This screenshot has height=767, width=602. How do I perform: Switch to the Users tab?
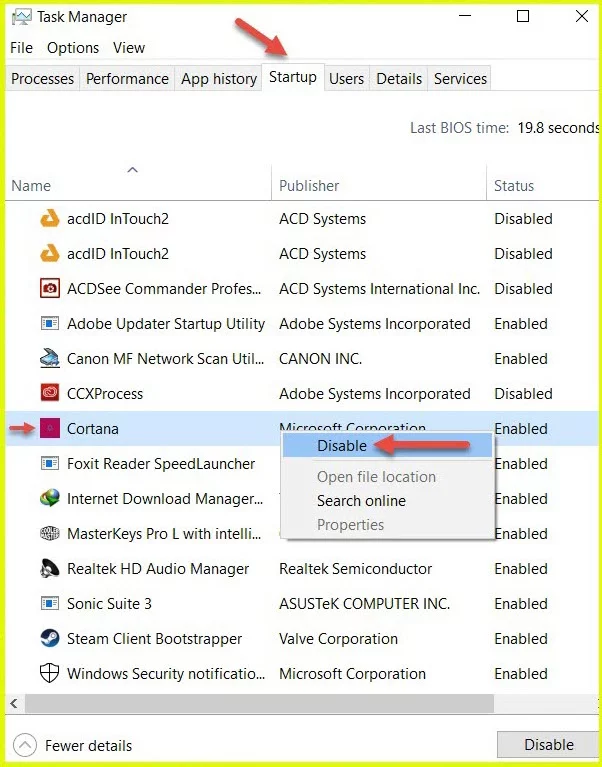(347, 79)
